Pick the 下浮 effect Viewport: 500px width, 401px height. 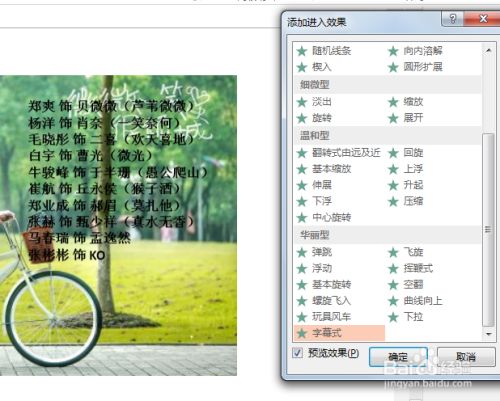click(314, 201)
